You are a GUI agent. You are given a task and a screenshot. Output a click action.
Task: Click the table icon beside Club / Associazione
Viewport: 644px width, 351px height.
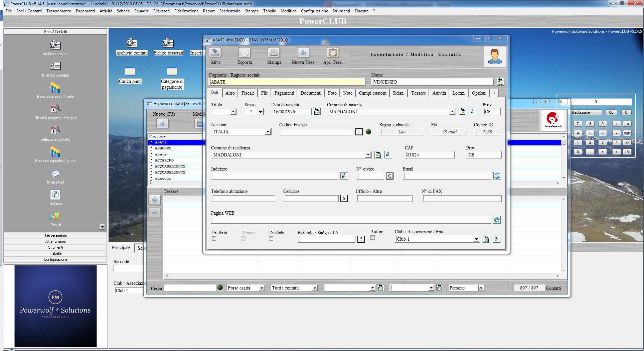(x=486, y=239)
